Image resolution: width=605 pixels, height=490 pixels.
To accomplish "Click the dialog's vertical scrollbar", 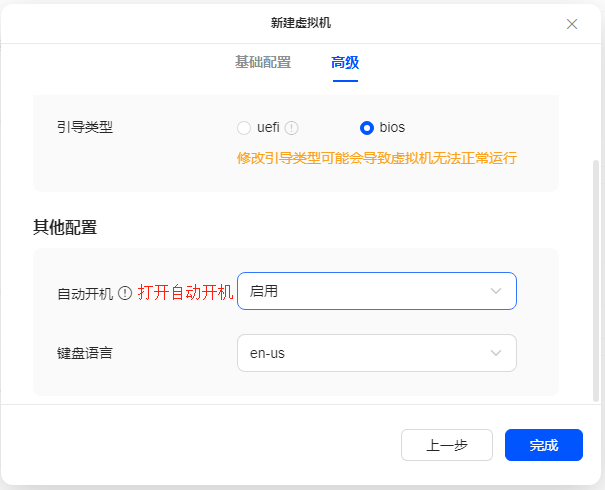I will point(596,281).
